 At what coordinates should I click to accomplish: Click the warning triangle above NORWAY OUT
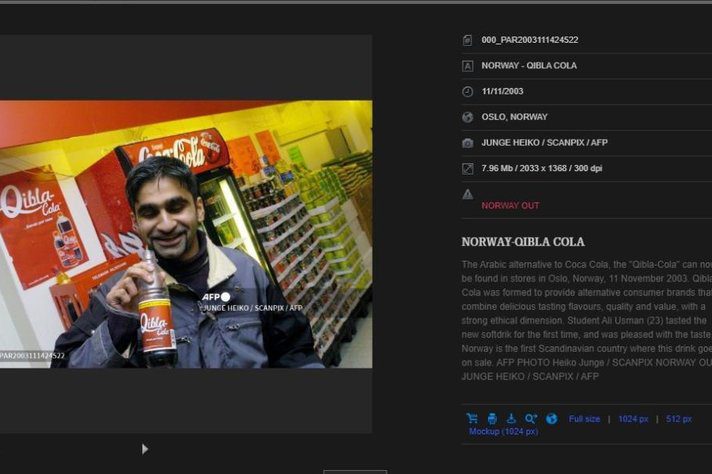pos(467,194)
